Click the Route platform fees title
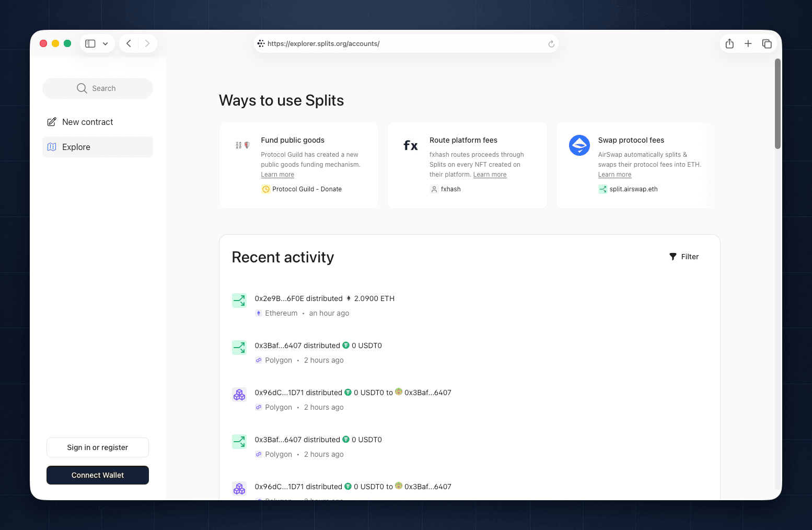The image size is (812, 530). [x=463, y=140]
